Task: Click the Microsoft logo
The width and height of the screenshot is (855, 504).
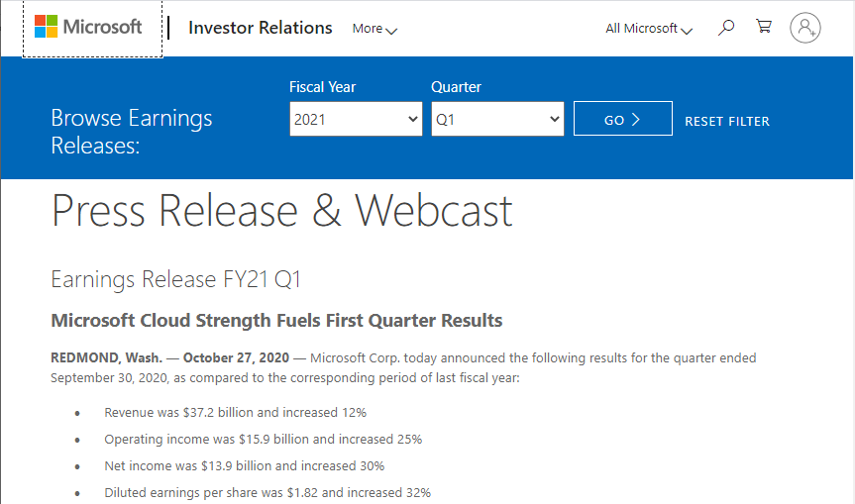Action: tap(89, 27)
